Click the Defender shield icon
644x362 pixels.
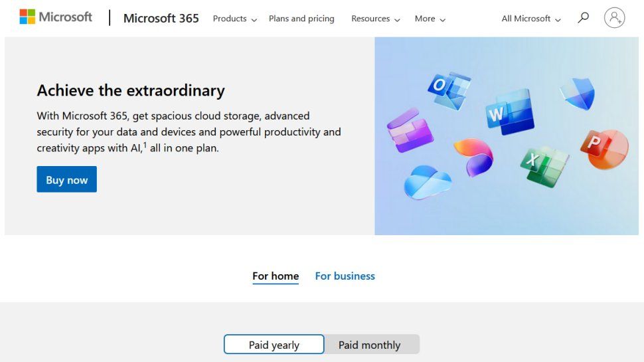(577, 94)
